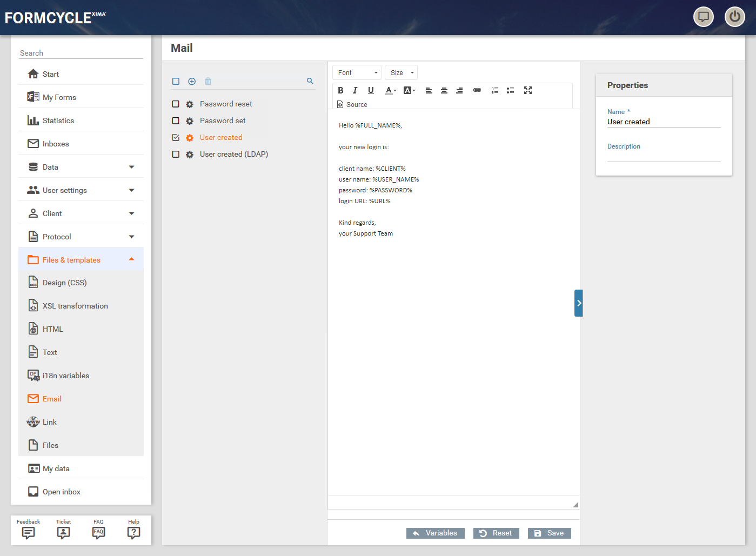756x556 pixels.
Task: Align text right in editor
Action: [459, 90]
